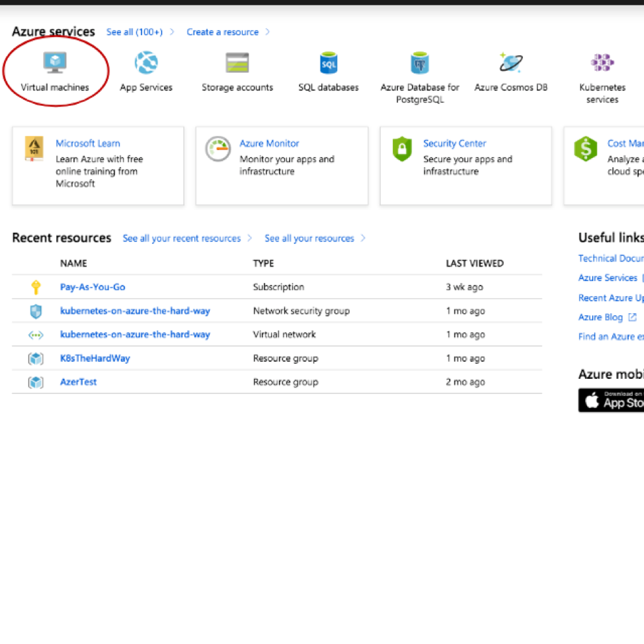
Task: Open the Virtual machines service icon
Action: tap(55, 63)
